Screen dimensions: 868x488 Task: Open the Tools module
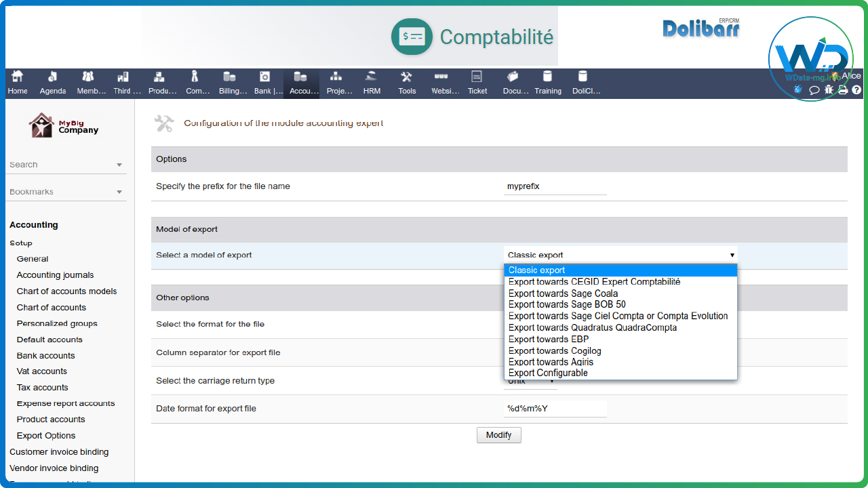[407, 83]
